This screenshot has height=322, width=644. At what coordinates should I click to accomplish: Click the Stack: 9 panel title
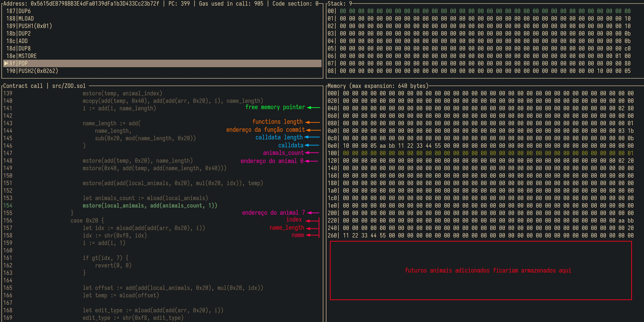pos(339,4)
